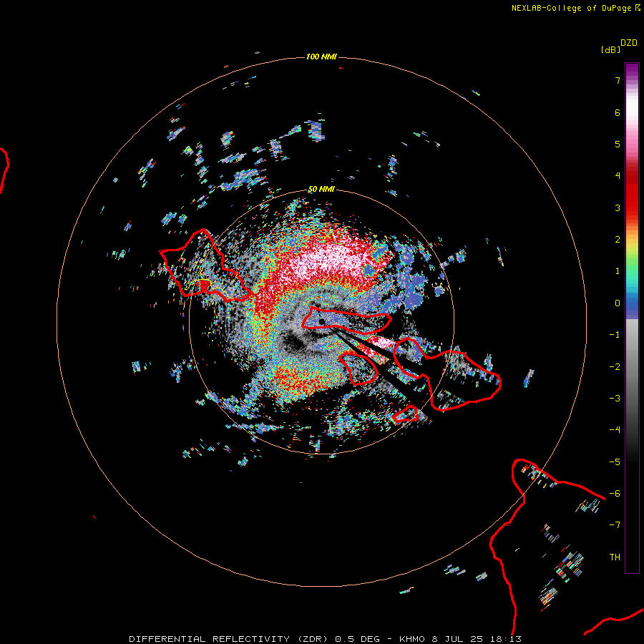The height and width of the screenshot is (644, 644).
Task: Click the NEXLAB-College of DuPage credit text
Action: click(572, 8)
